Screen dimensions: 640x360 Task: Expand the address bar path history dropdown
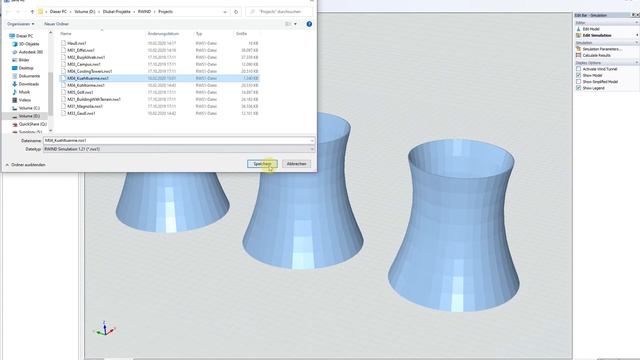pos(225,12)
